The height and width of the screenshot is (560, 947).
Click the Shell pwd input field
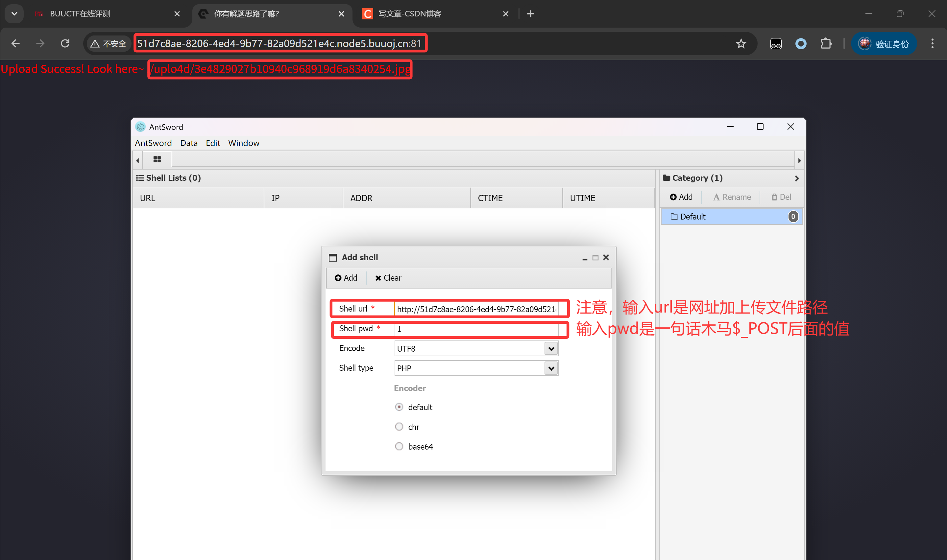(475, 329)
